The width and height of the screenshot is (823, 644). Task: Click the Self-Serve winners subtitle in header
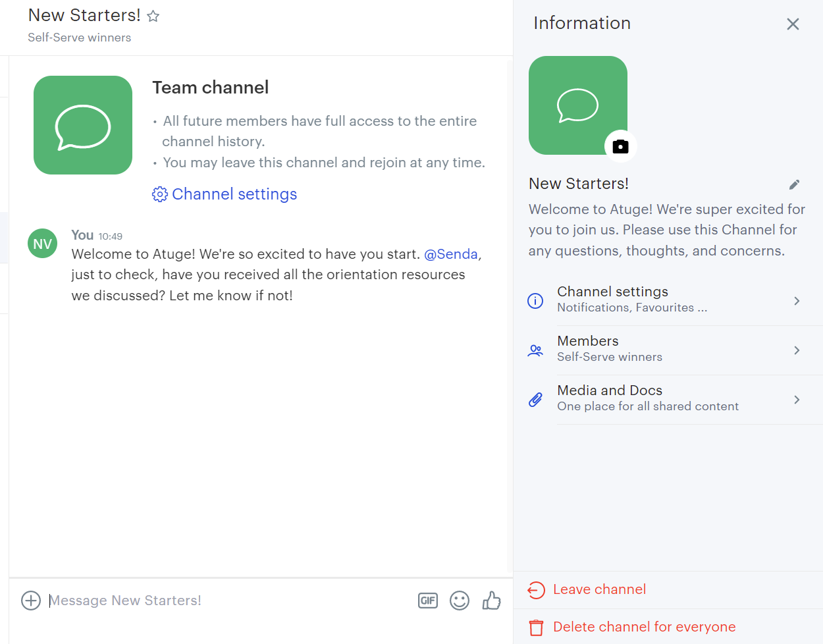[x=79, y=38]
